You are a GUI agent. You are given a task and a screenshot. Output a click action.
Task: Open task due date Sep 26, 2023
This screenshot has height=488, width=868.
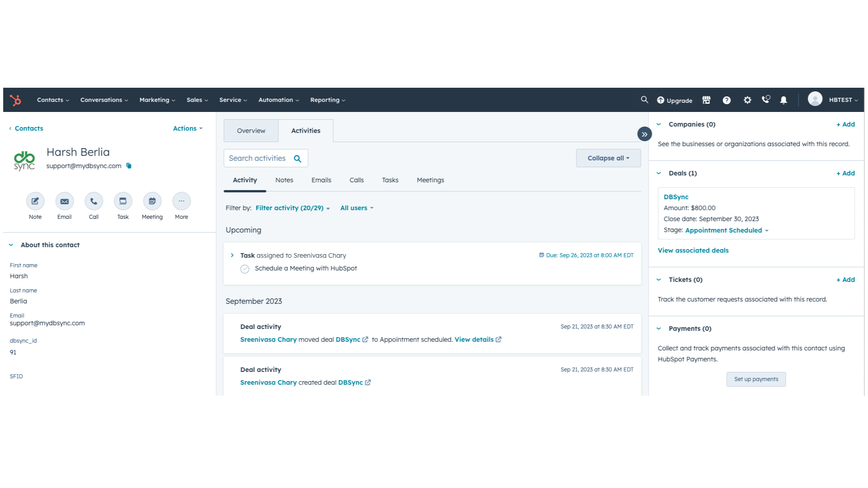pos(586,255)
